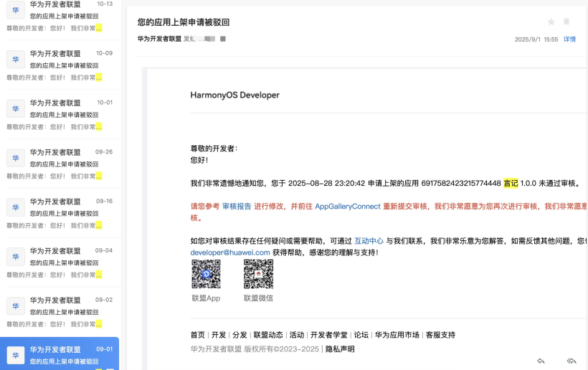
Task: Click the reply-all double arrow icon
Action: [571, 361]
